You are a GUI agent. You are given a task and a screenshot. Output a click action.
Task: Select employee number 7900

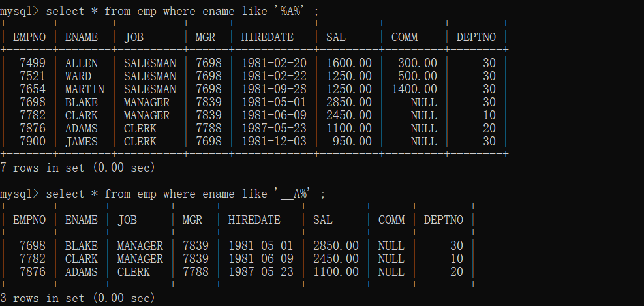tap(33, 142)
